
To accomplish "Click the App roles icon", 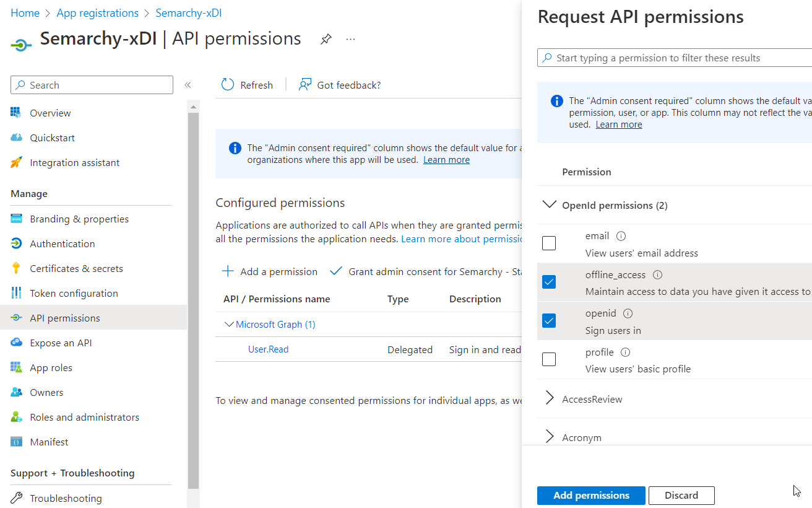I will click(x=16, y=367).
